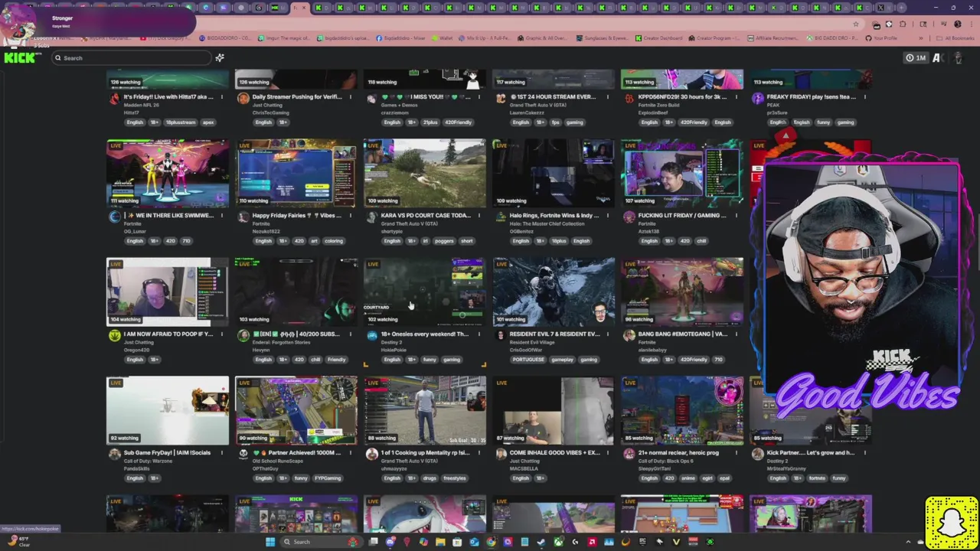980x551 pixels.
Task: Click uhmaayyze channel avatar
Action: click(x=371, y=454)
